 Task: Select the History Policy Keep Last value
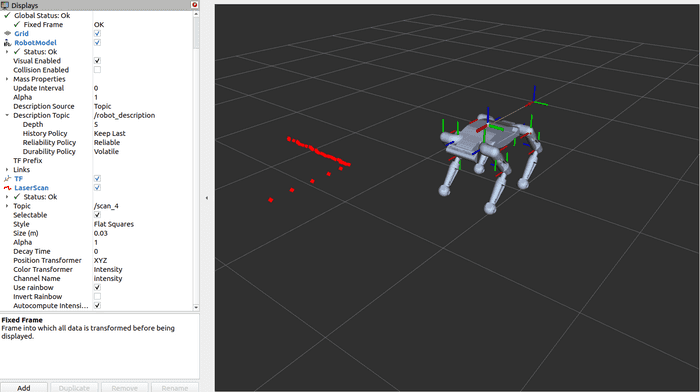click(109, 133)
